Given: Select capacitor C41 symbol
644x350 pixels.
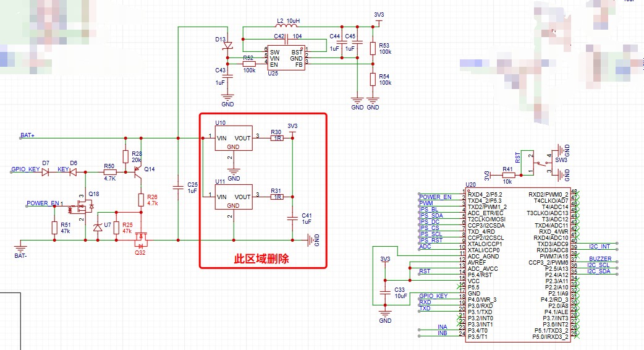Looking at the screenshot, I should click(x=292, y=218).
